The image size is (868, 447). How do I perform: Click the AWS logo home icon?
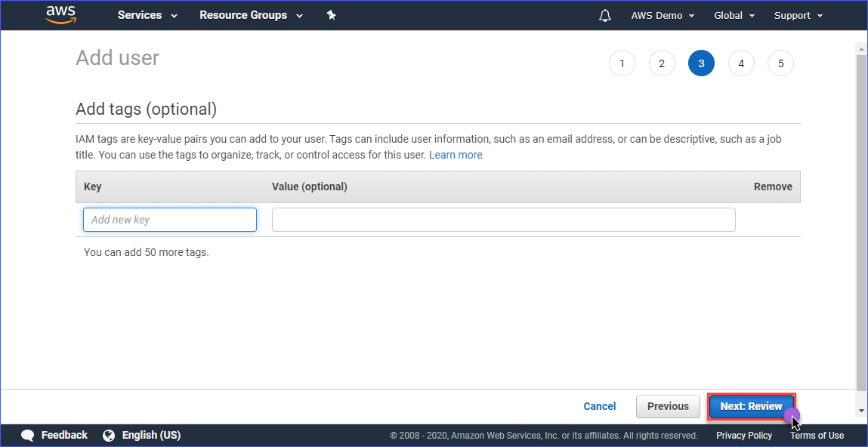coord(60,15)
